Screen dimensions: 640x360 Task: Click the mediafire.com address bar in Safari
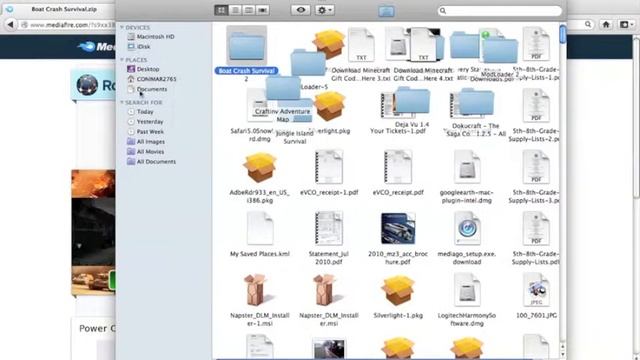pyautogui.click(x=69, y=25)
